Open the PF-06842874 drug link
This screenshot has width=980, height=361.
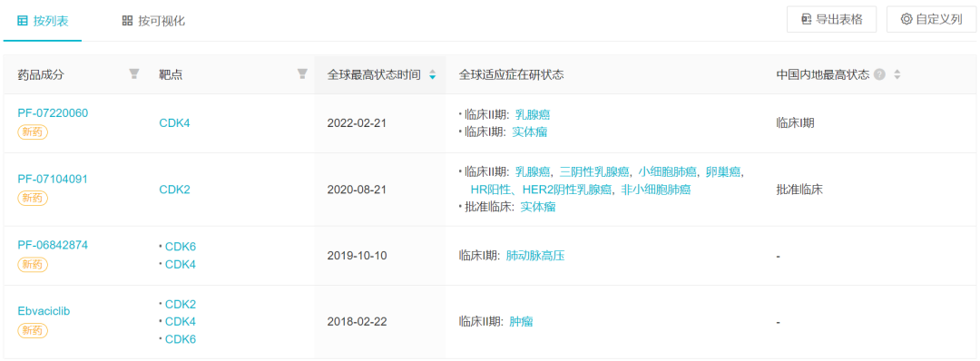click(x=53, y=245)
